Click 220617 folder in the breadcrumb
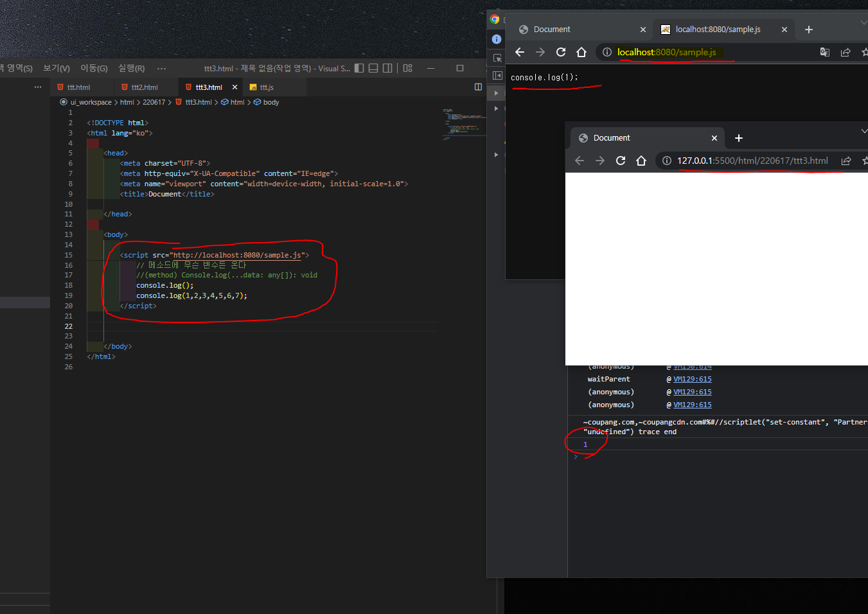 [154, 102]
